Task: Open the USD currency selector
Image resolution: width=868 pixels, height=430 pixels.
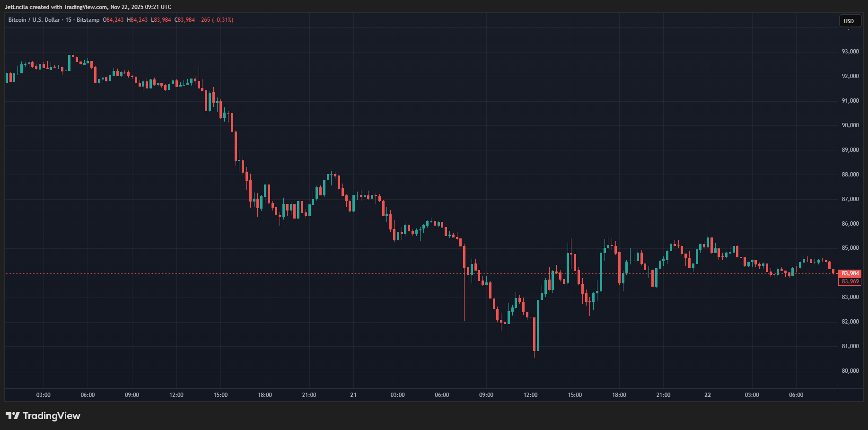Action: tap(850, 21)
